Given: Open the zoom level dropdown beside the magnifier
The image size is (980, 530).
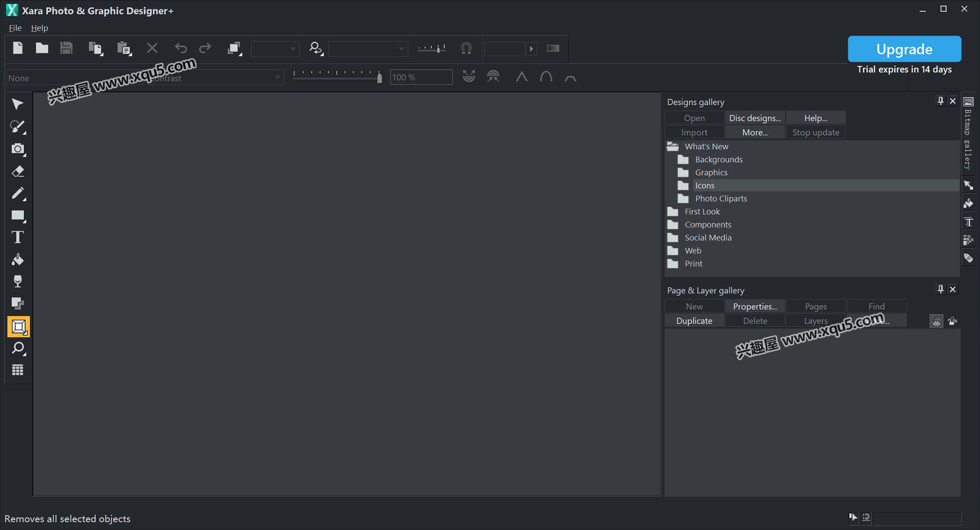Looking at the screenshot, I should pos(368,49).
